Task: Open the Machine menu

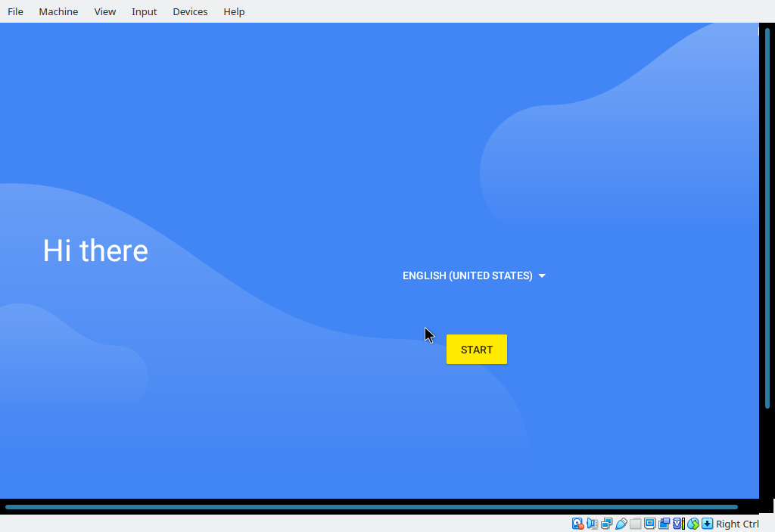Action: coord(58,11)
